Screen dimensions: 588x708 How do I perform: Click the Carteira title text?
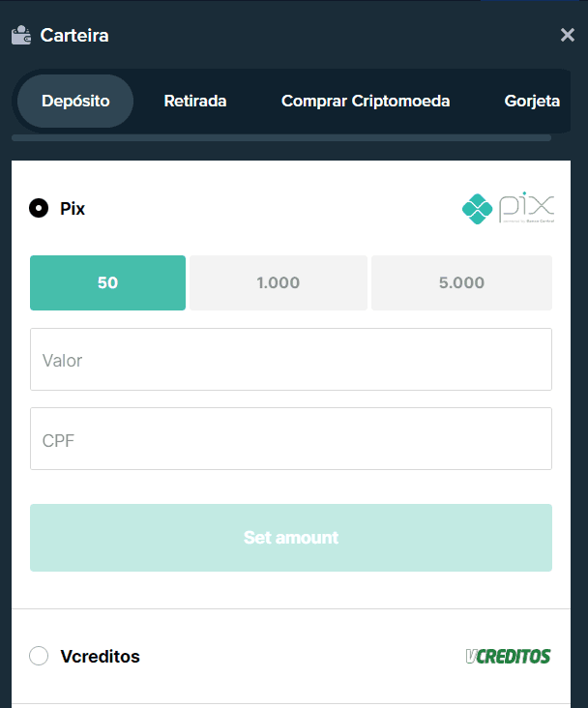click(74, 35)
